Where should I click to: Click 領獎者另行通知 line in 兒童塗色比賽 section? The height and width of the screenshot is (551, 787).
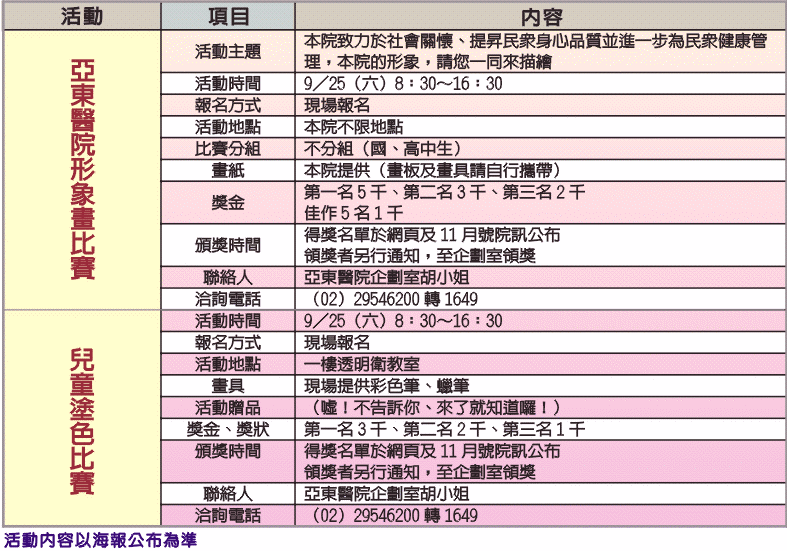420,472
